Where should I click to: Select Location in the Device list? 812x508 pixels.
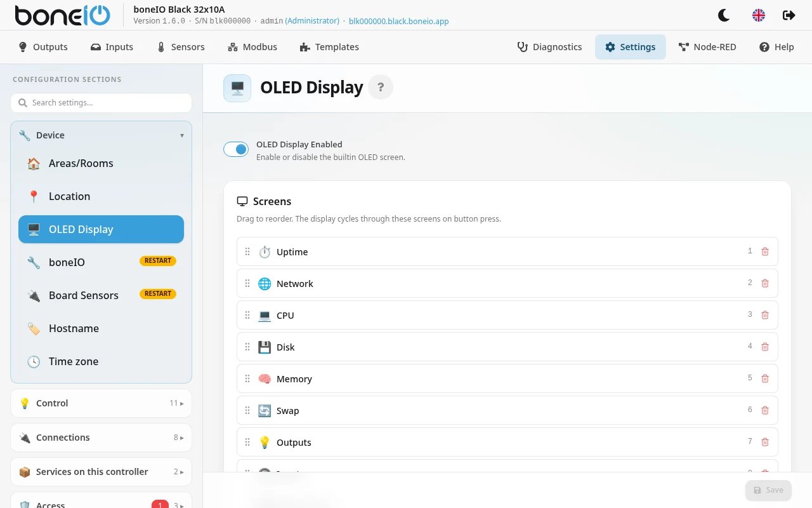click(101, 196)
